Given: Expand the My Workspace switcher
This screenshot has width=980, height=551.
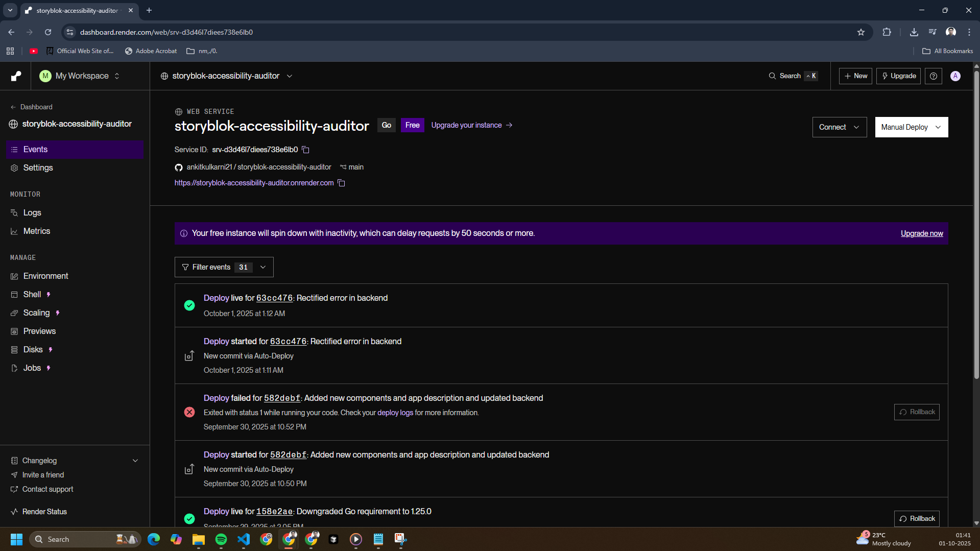Looking at the screenshot, I should tap(80, 76).
